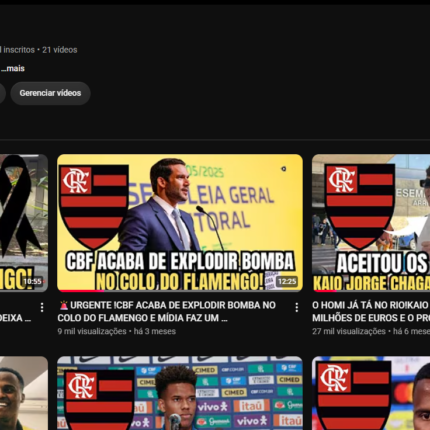Click the 21 vídeos count text
The image size is (430, 430).
60,50
